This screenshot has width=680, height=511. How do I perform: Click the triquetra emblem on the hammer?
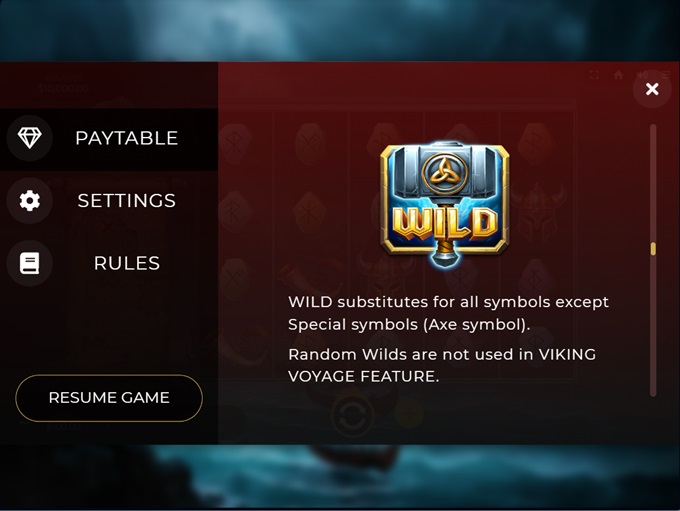pos(445,174)
